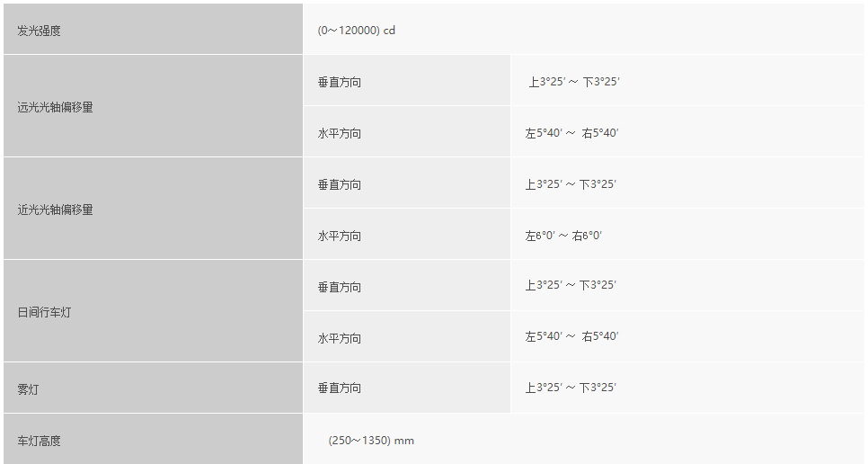Click the 日间行车灯 header cell
This screenshot has width=868, height=464.
153,310
